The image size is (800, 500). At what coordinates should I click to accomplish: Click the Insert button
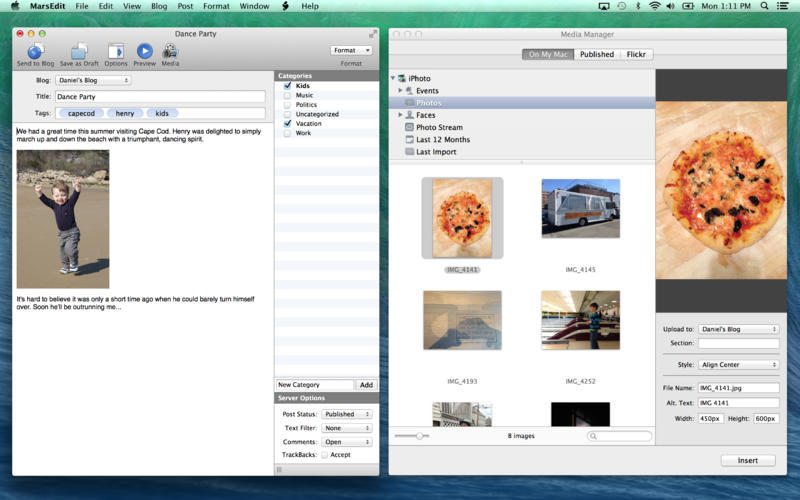(x=747, y=461)
